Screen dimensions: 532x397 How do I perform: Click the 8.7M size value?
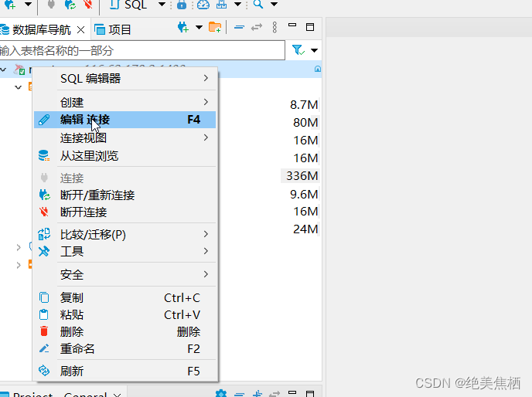click(304, 105)
